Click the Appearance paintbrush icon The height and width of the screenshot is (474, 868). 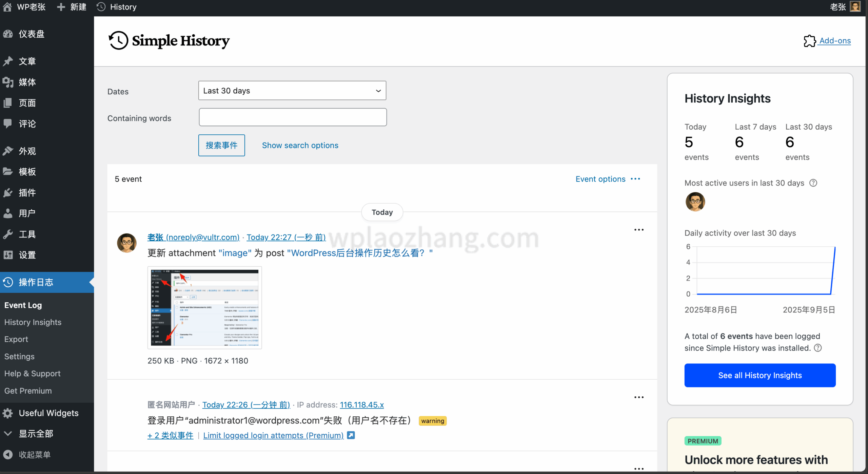[x=8, y=151]
